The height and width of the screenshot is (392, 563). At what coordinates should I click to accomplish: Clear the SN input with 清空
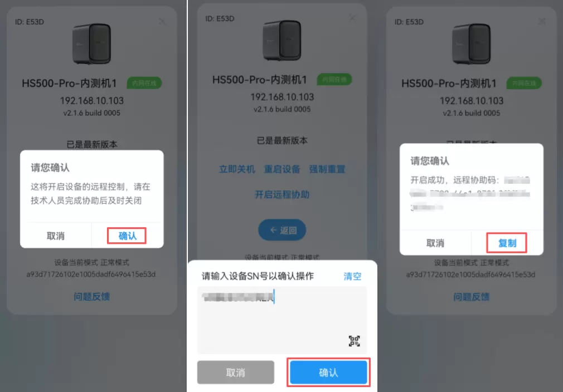pyautogui.click(x=352, y=276)
